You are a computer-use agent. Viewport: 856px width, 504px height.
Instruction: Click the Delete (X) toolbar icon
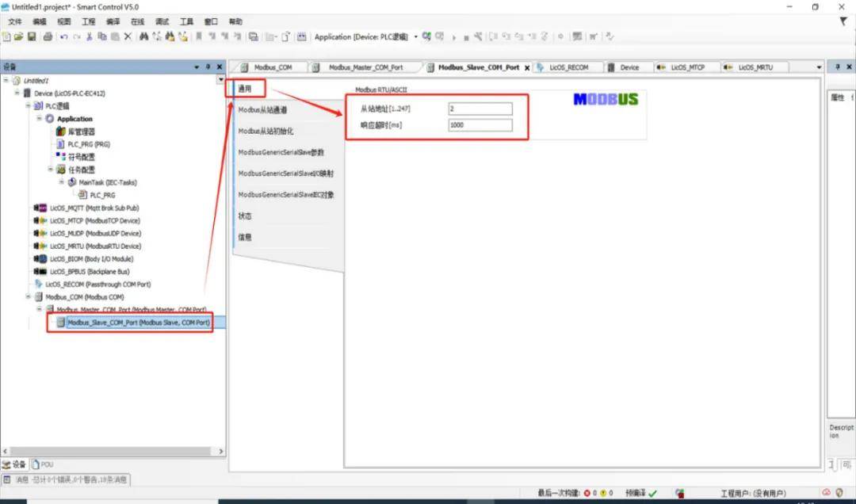tap(128, 36)
